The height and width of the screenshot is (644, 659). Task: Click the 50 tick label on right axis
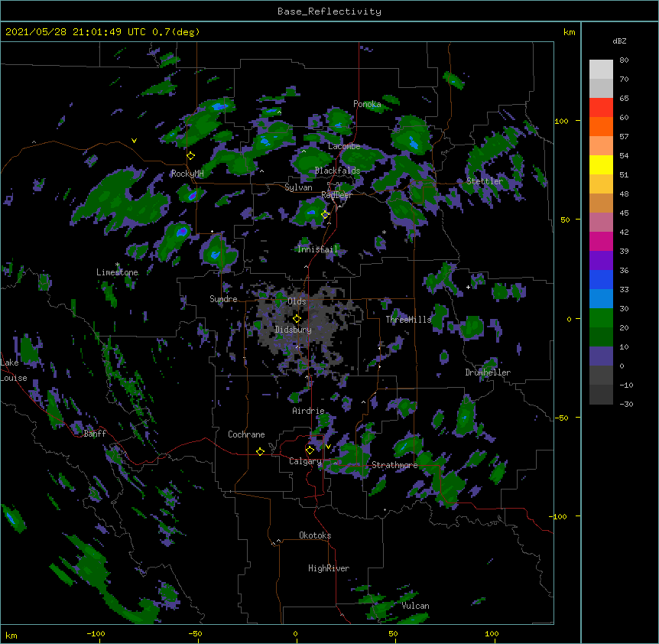tap(565, 220)
